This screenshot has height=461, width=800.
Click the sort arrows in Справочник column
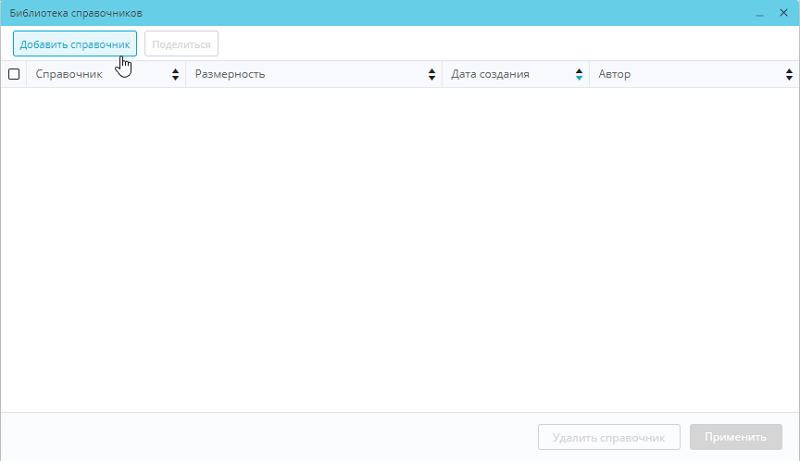(176, 74)
